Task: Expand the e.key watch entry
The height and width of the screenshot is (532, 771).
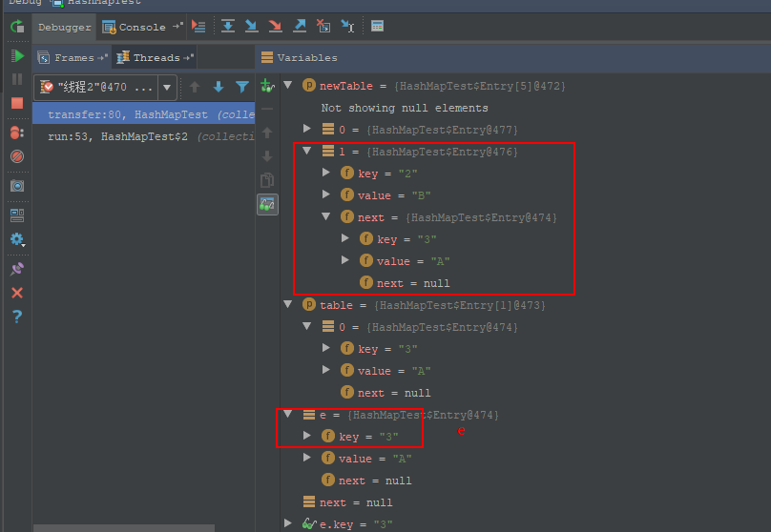Action: click(288, 523)
